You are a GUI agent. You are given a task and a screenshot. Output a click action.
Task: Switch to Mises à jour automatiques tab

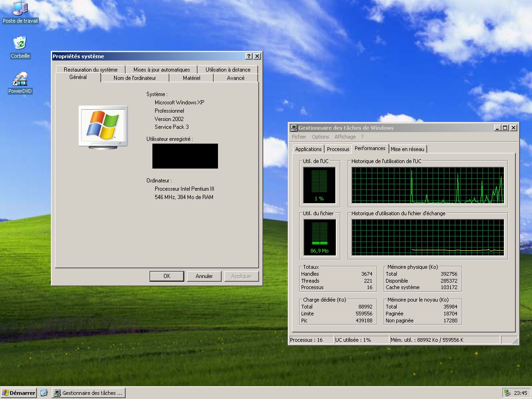coord(162,70)
